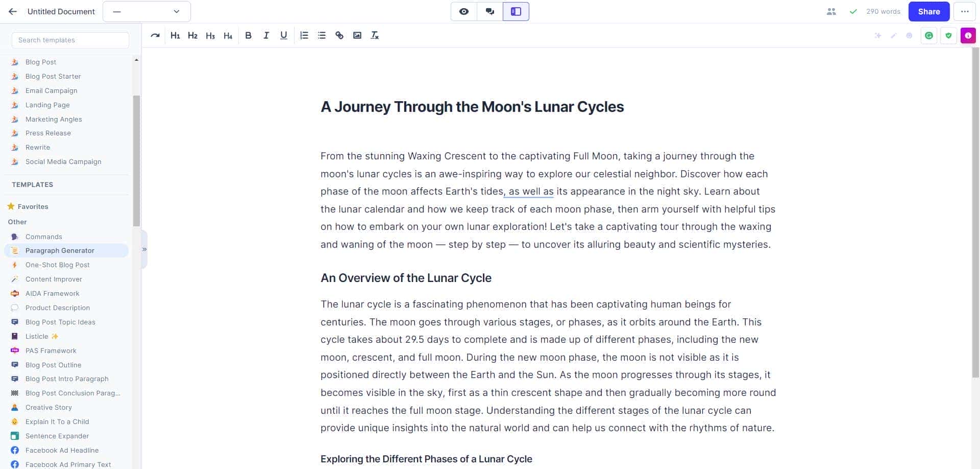
Task: Open the Blog Post Outline template
Action: 54,365
